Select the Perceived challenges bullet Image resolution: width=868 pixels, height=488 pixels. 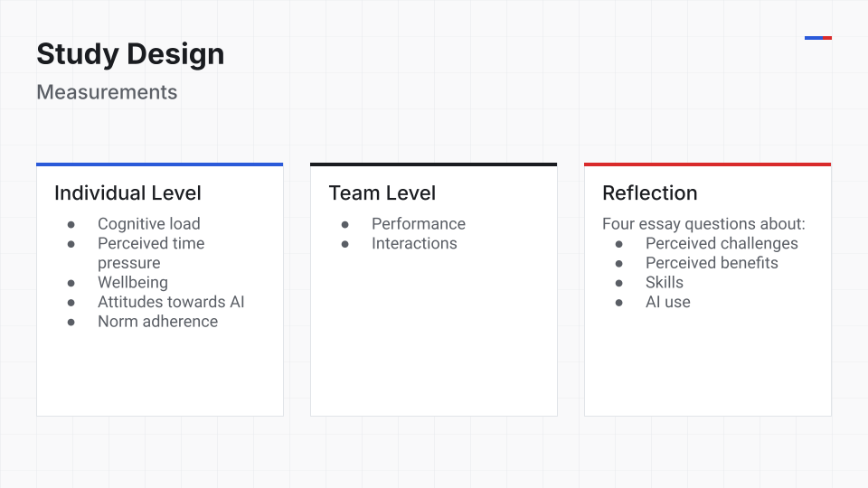(722, 243)
